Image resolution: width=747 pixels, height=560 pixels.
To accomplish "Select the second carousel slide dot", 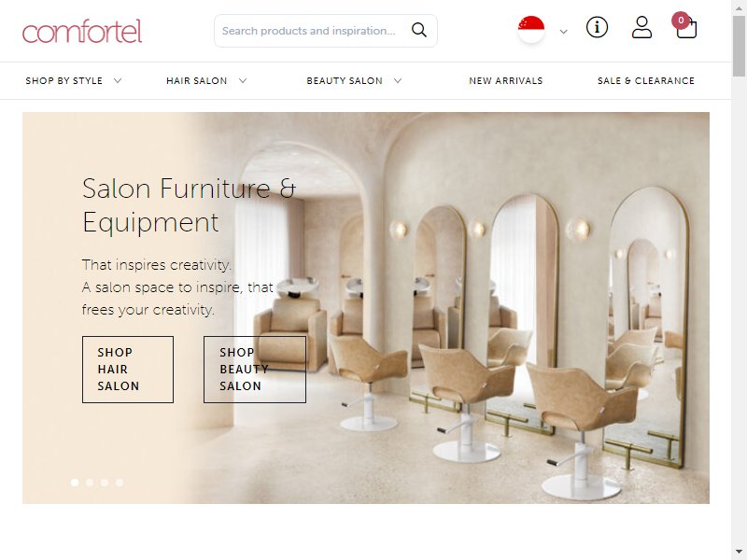I will coord(90,483).
